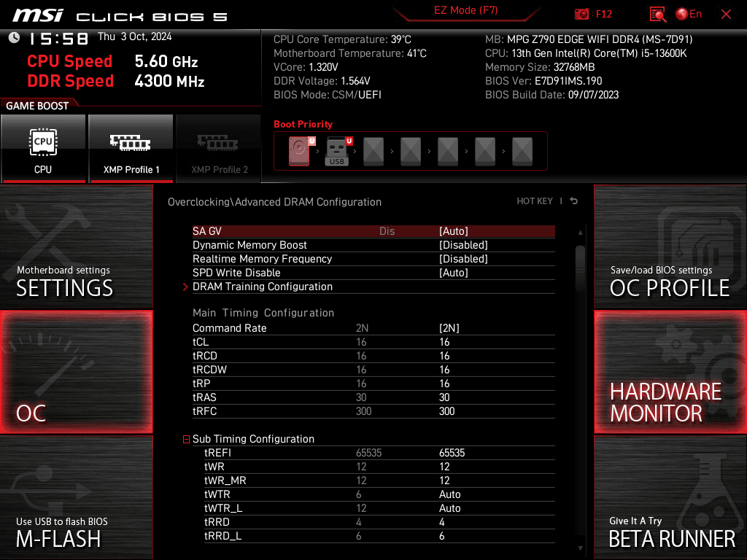Viewport: 747px width, 560px height.
Task: Enable XMP Profile 1
Action: click(131, 149)
